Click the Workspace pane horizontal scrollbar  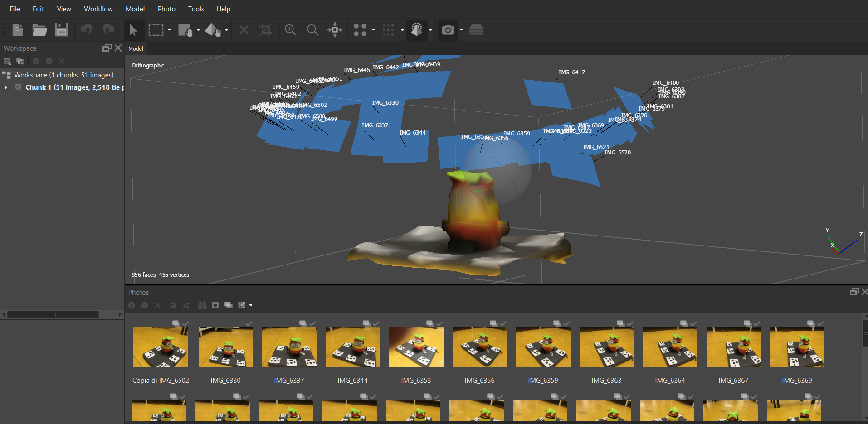tap(53, 314)
